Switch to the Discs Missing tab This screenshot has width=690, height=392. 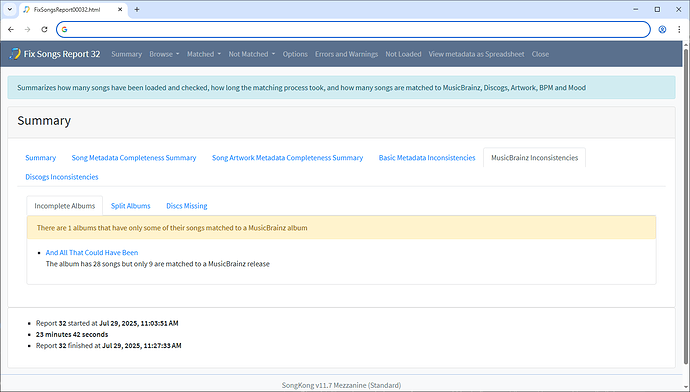click(187, 206)
